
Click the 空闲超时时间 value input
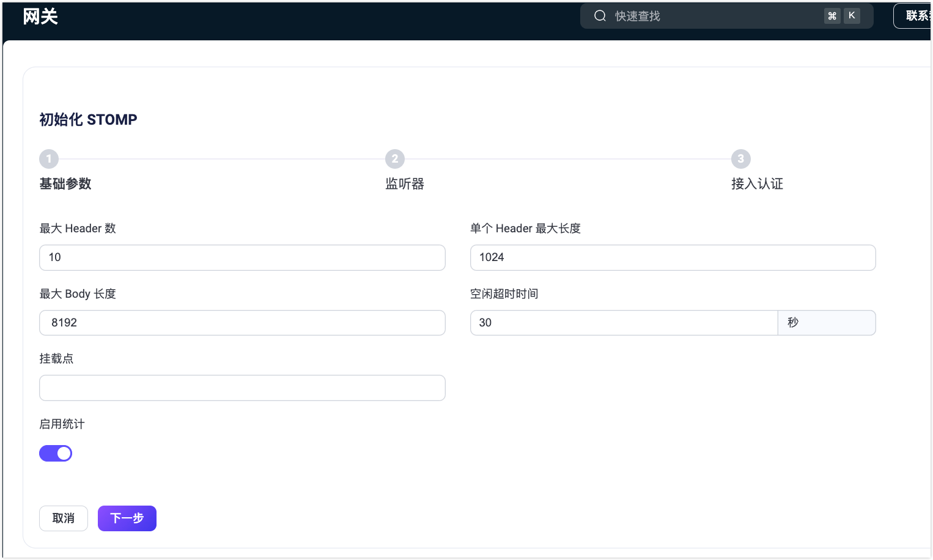point(624,323)
